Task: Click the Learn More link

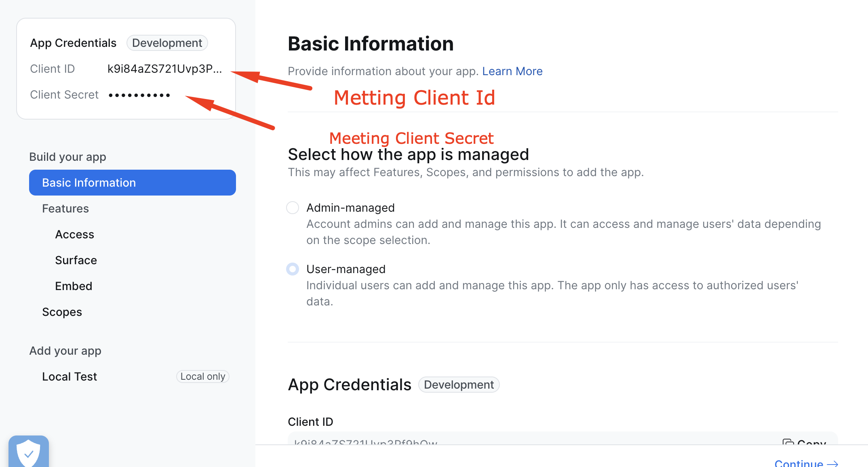Action: pyautogui.click(x=512, y=71)
